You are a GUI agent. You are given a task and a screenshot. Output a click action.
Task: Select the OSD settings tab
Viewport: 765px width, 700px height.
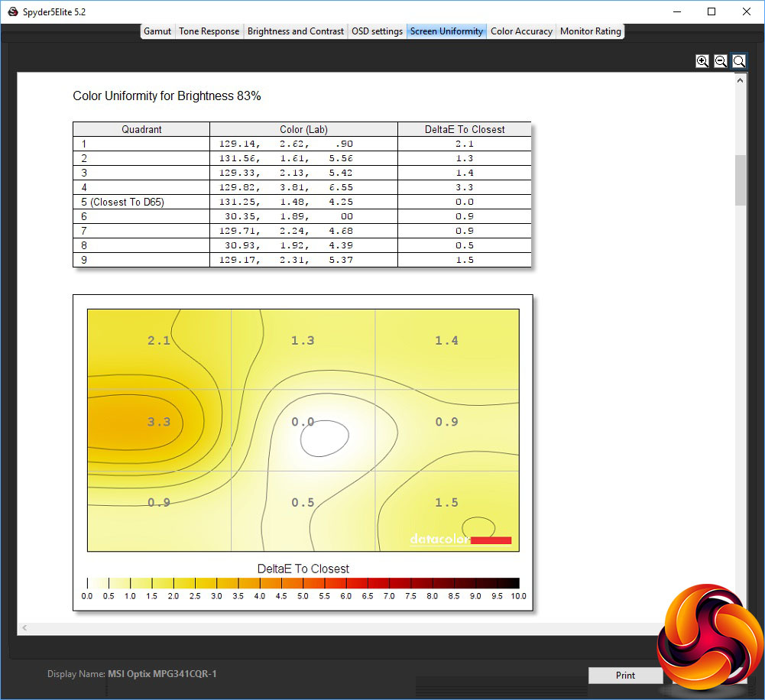click(x=377, y=31)
